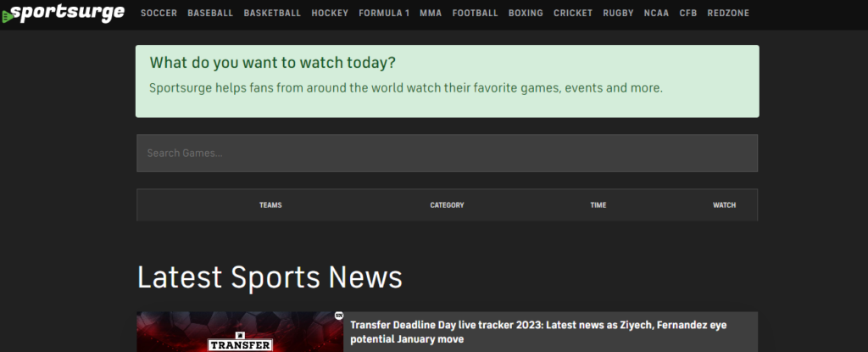Go to Basketball streams
The width and height of the screenshot is (868, 352).
[x=272, y=14]
